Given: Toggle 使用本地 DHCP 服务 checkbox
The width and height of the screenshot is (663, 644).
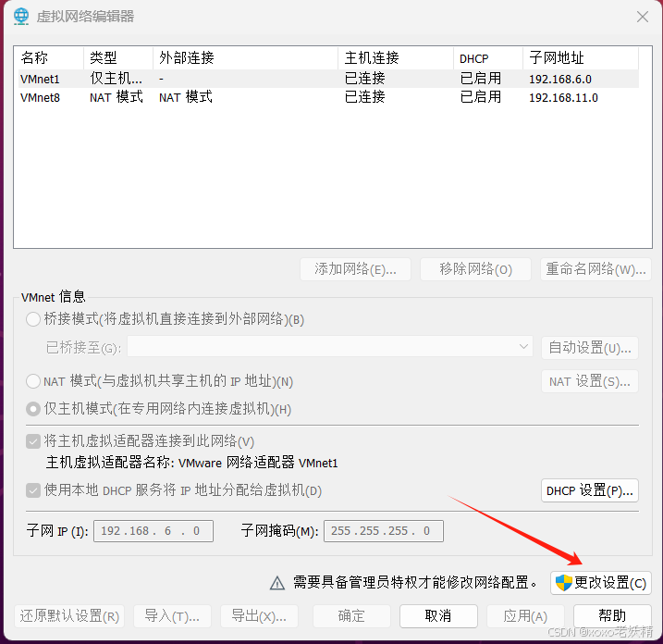Looking at the screenshot, I should pyautogui.click(x=33, y=490).
